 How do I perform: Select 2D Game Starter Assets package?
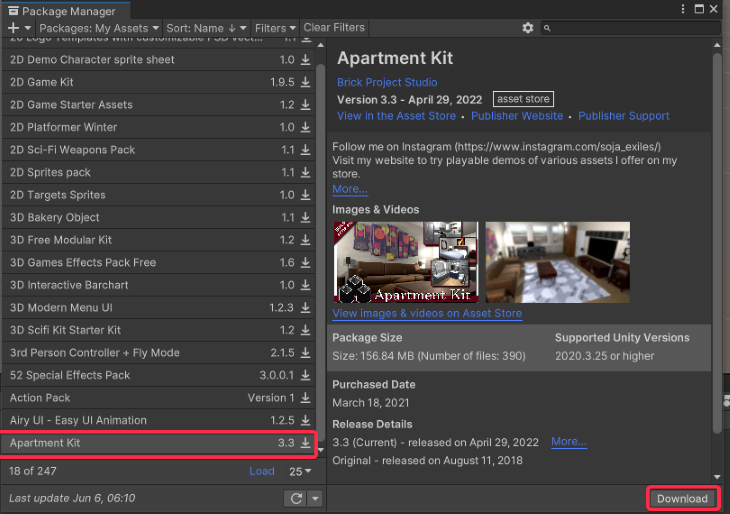click(x=158, y=105)
